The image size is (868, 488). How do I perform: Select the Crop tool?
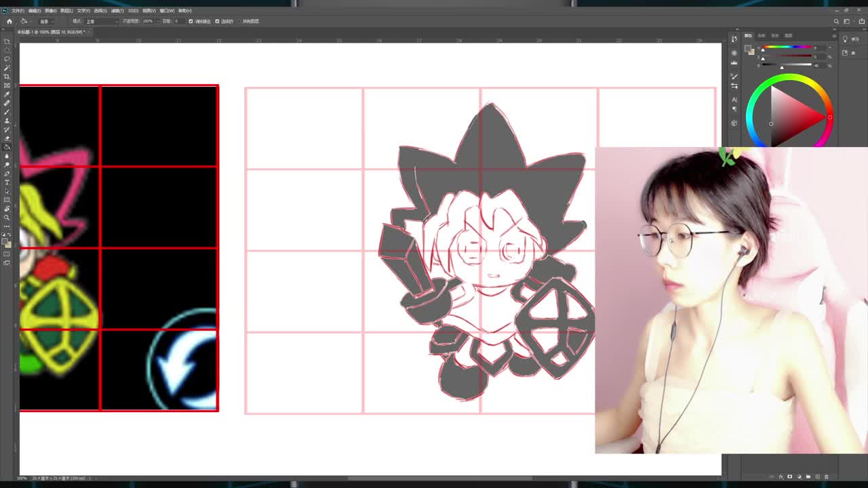click(7, 75)
